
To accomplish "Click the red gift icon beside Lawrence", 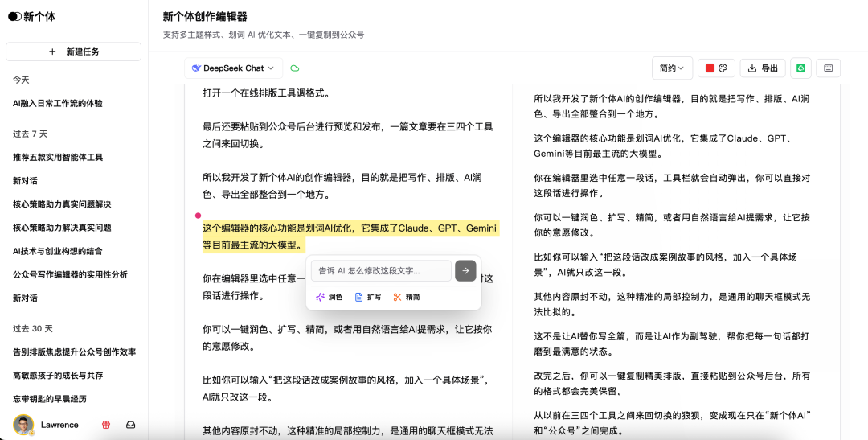I will tap(105, 425).
